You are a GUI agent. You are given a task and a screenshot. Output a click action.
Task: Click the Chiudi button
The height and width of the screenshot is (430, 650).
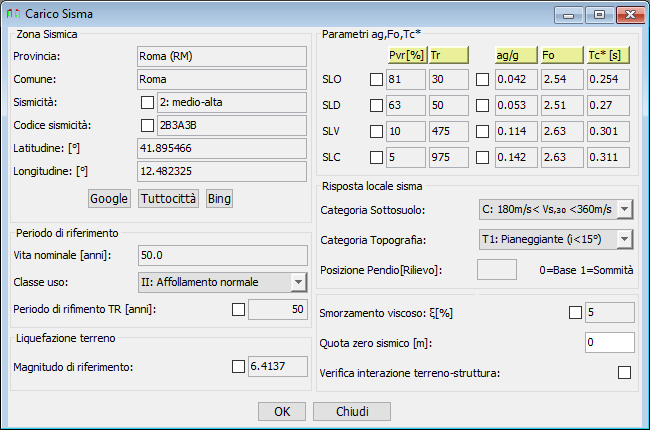(352, 411)
